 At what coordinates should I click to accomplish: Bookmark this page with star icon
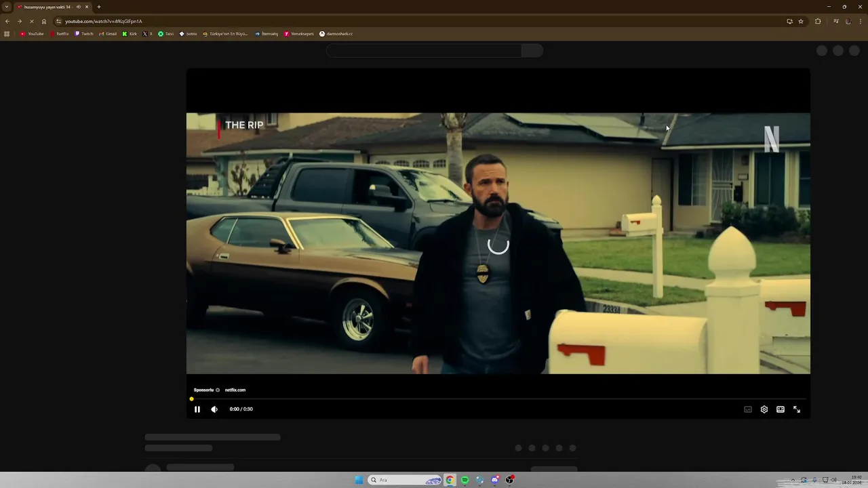[x=801, y=21]
